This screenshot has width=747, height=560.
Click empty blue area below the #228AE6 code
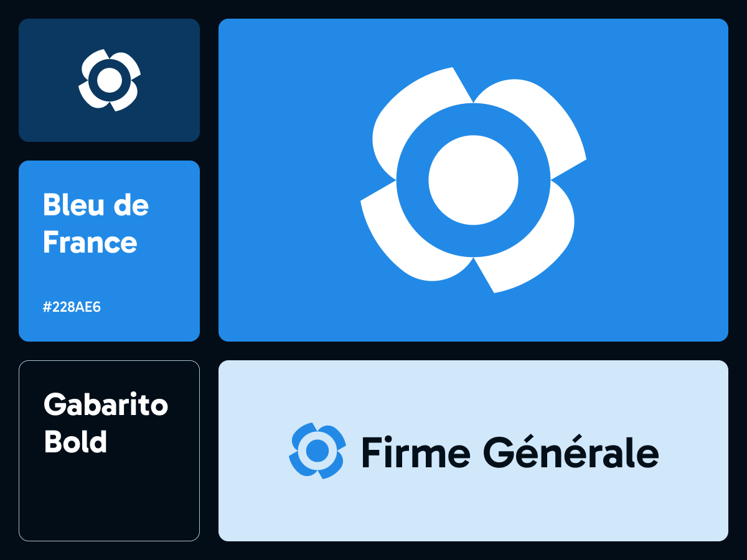tap(109, 327)
